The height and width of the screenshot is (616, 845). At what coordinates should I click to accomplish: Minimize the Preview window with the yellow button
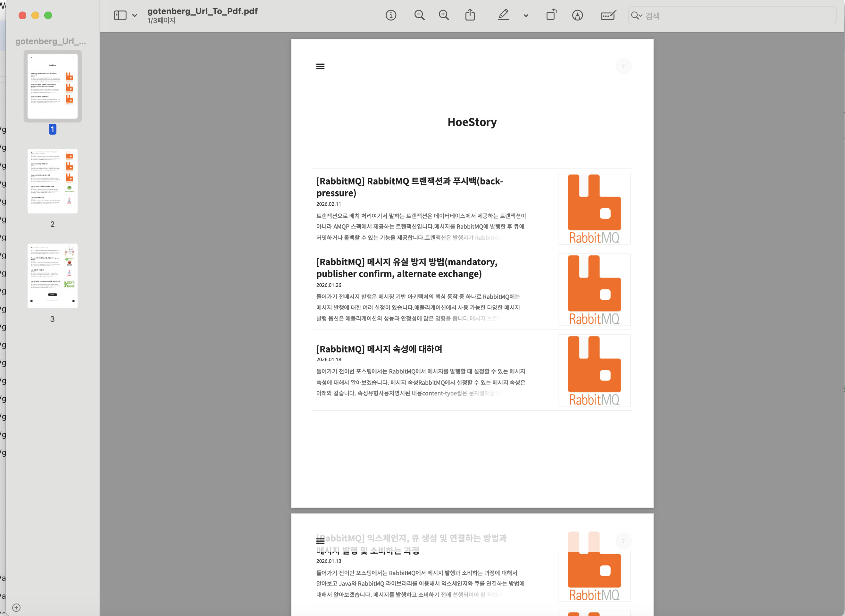point(35,15)
